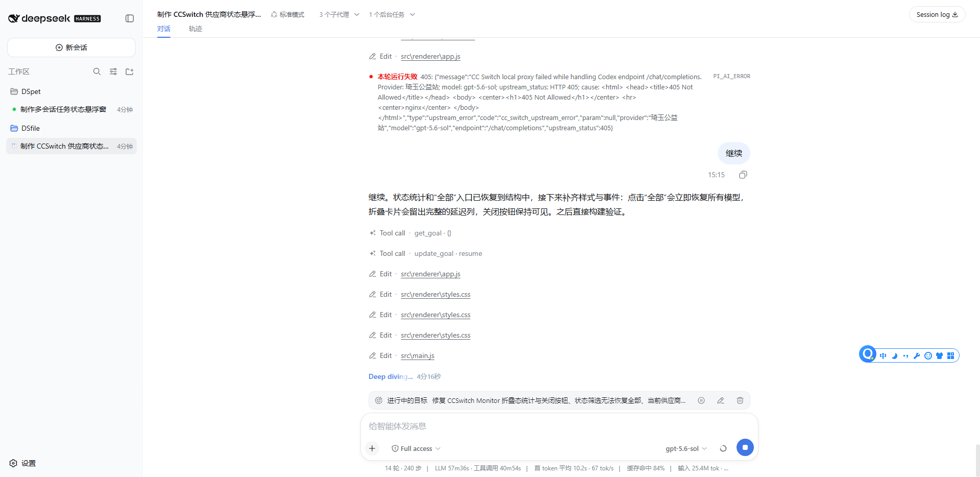
Task: Delete the in-progress goal with trash icon
Action: click(x=740, y=400)
